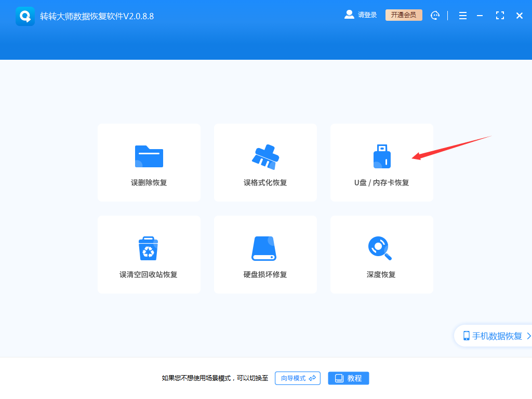
Task: Open the 教程 tutorial button
Action: [349, 378]
